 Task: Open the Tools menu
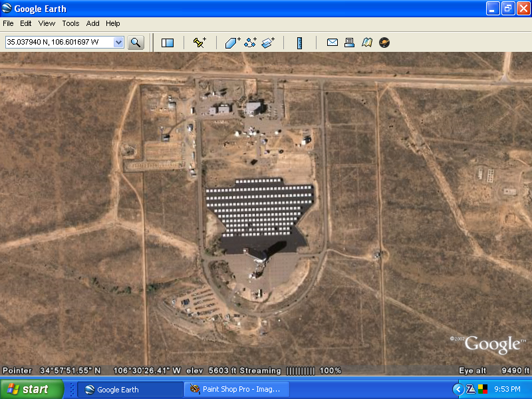70,23
